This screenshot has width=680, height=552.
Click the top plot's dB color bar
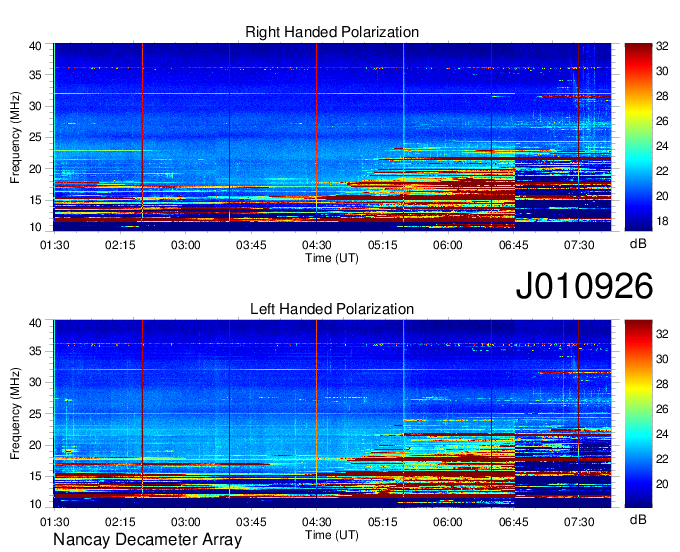tap(638, 137)
